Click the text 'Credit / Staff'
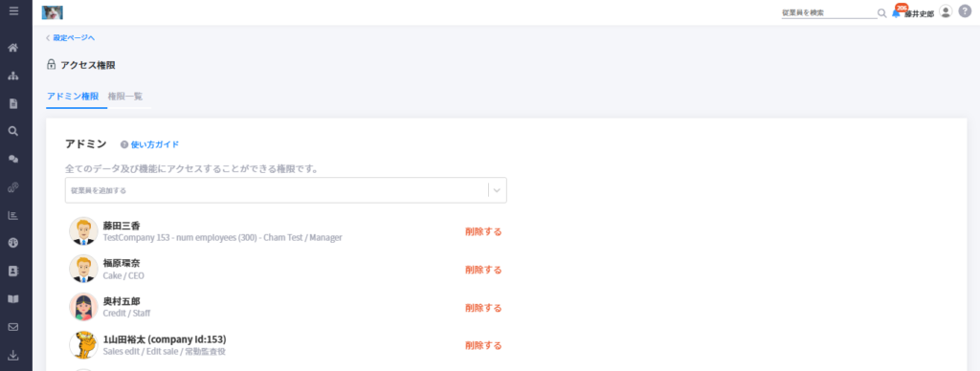This screenshot has height=371, width=980. coord(126,314)
